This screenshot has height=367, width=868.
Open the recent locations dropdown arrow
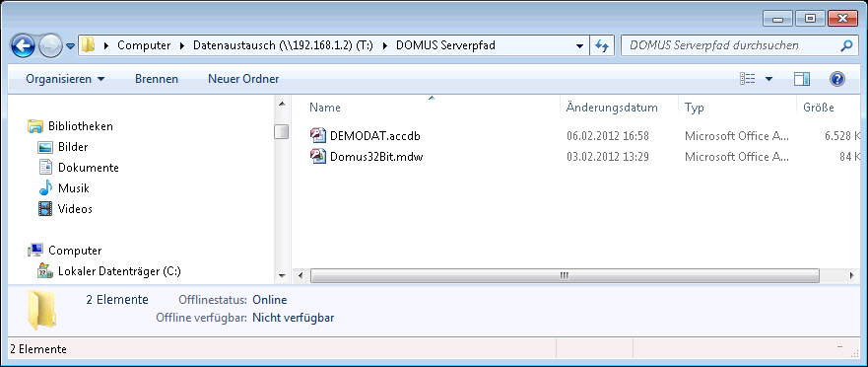(x=70, y=46)
